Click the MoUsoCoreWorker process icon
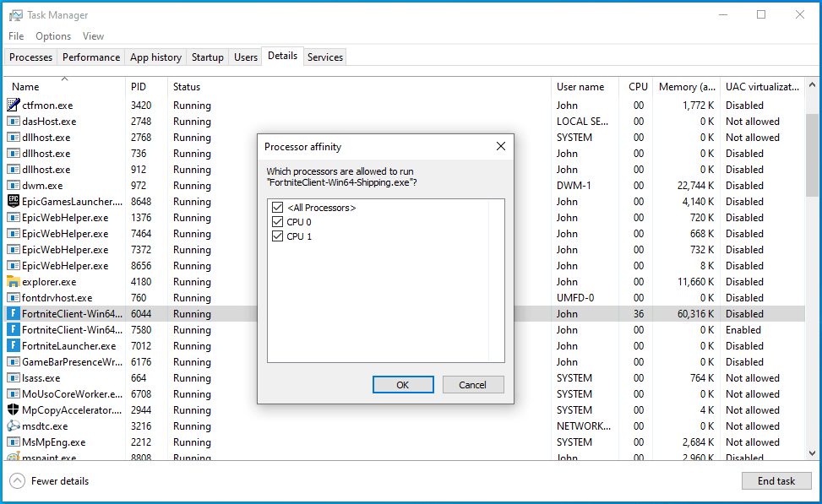This screenshot has height=504, width=822. (14, 394)
